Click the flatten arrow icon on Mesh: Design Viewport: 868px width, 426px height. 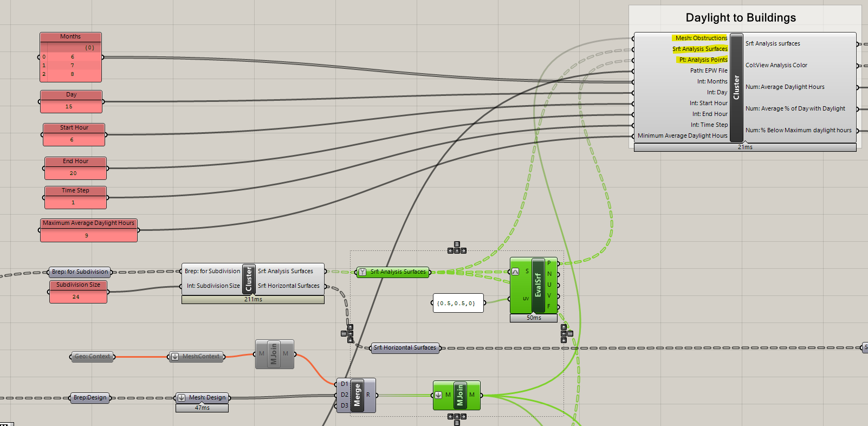tap(182, 398)
